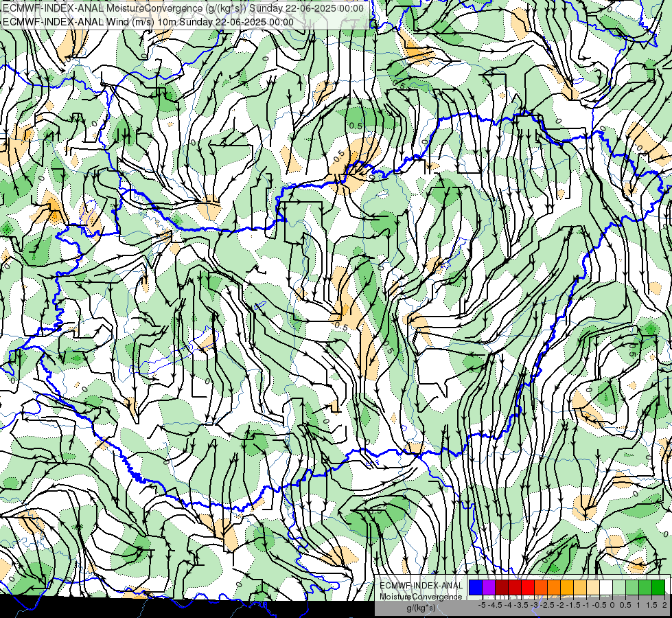672x618 pixels.
Task: Click 'MoistureConvergence' text in the legend box
Action: coord(421,597)
